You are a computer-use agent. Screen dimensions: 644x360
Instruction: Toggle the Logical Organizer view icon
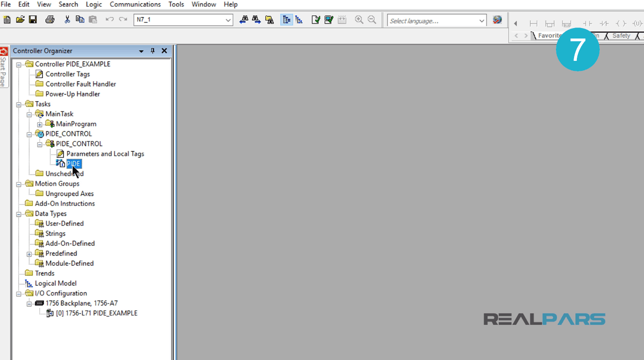point(299,20)
